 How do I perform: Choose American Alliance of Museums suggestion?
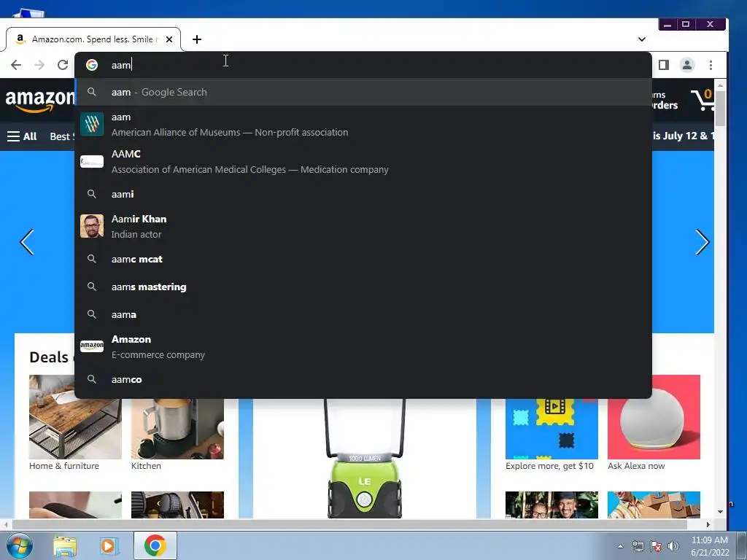coord(363,124)
